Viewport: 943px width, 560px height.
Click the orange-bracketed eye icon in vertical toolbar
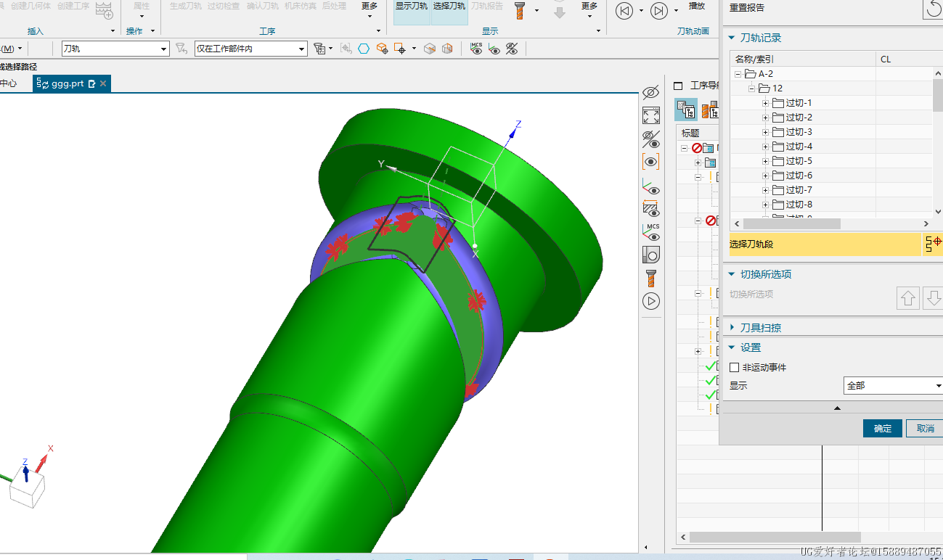(x=651, y=161)
